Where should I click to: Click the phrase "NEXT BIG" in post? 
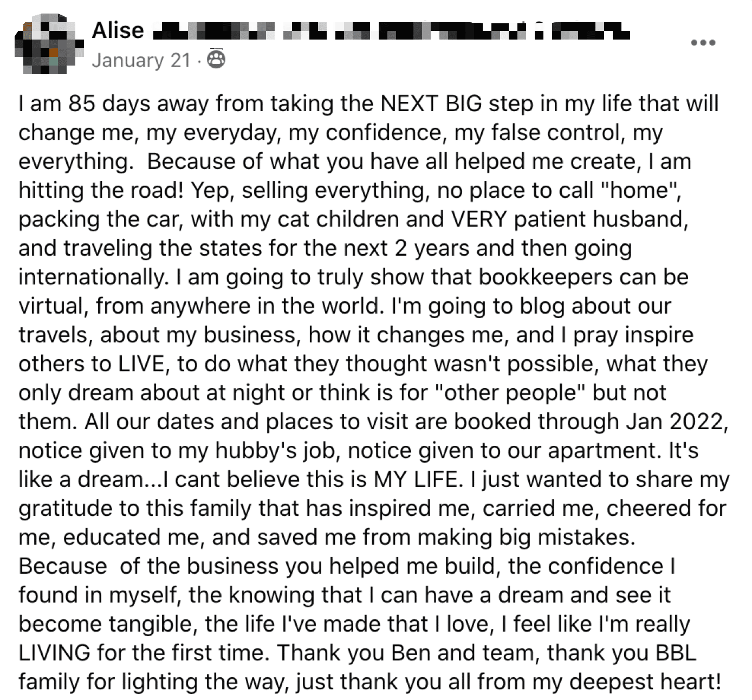pyautogui.click(x=431, y=103)
